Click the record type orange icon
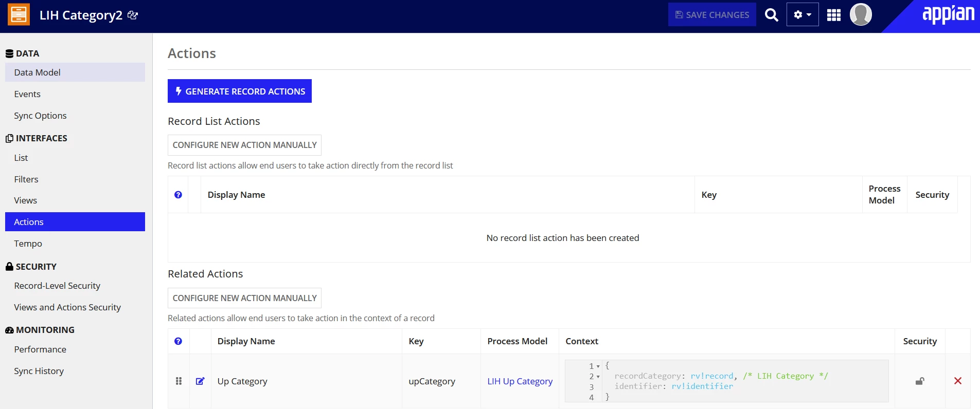Viewport: 980px width, 409px height. (19, 14)
